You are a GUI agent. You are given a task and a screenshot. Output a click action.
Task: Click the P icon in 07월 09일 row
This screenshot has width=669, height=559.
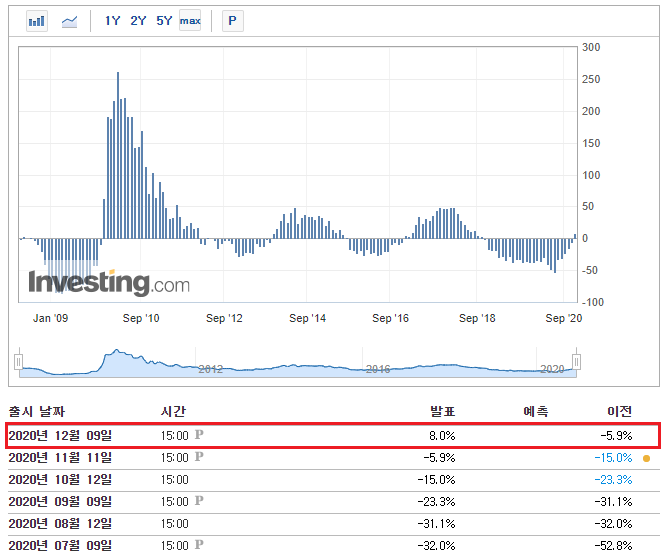pyautogui.click(x=199, y=544)
